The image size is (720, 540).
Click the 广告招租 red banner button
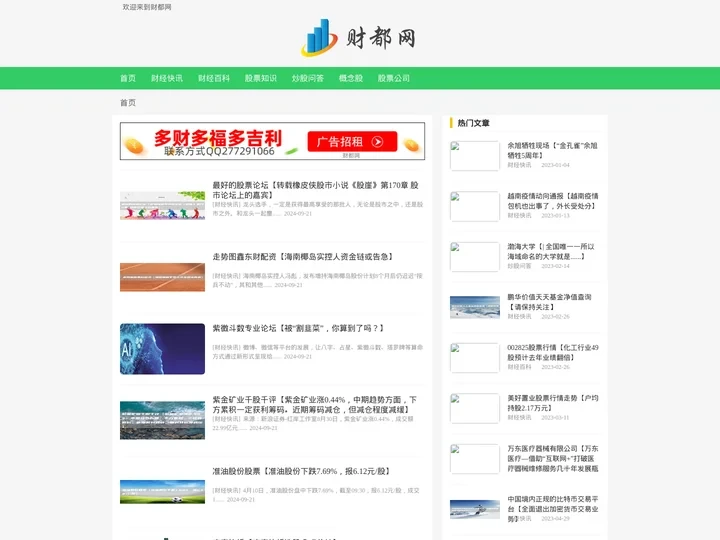tap(352, 141)
